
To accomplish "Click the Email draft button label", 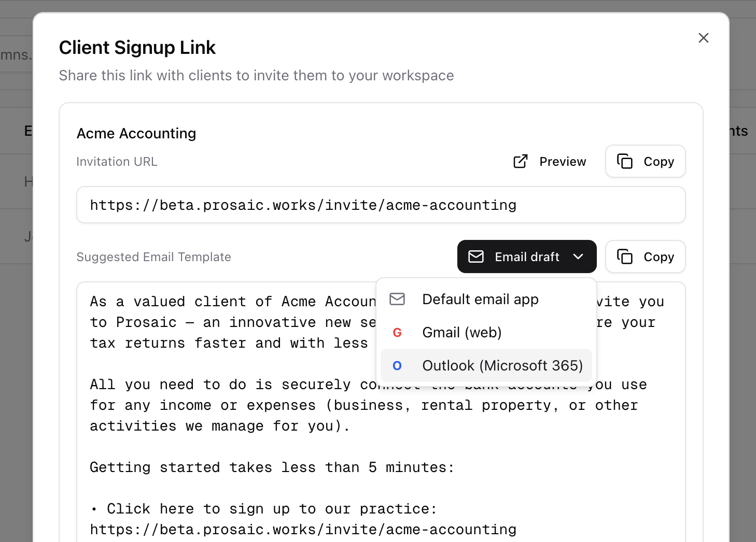I will (x=527, y=257).
